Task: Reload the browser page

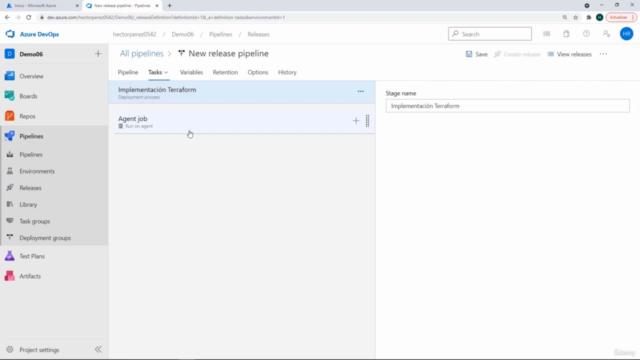Action: [x=29, y=17]
